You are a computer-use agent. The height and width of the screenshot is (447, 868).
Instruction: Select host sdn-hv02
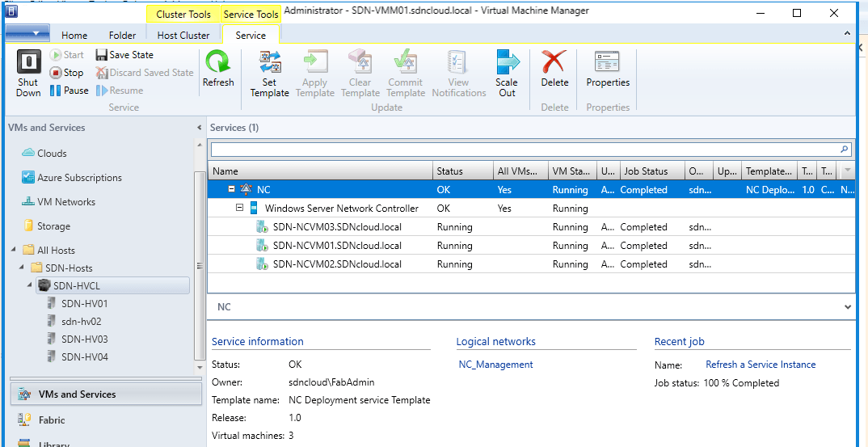pos(82,321)
